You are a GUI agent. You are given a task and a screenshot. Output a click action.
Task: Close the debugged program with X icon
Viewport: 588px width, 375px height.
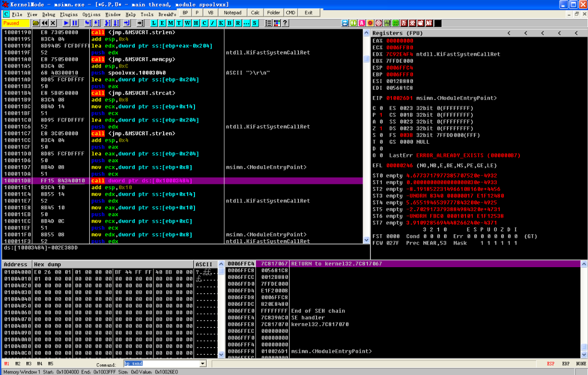(53, 23)
